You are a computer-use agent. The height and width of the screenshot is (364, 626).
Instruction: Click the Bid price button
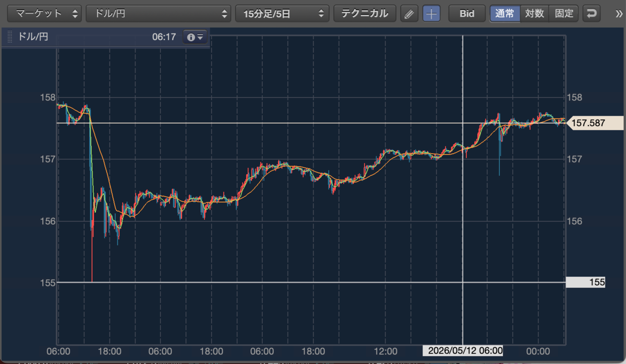(x=467, y=14)
